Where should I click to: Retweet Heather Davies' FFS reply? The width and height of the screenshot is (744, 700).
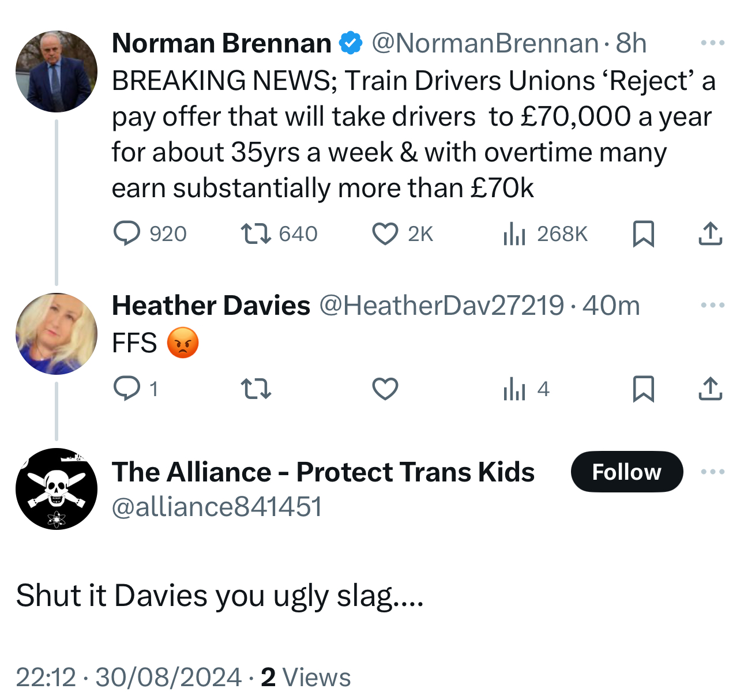(255, 389)
